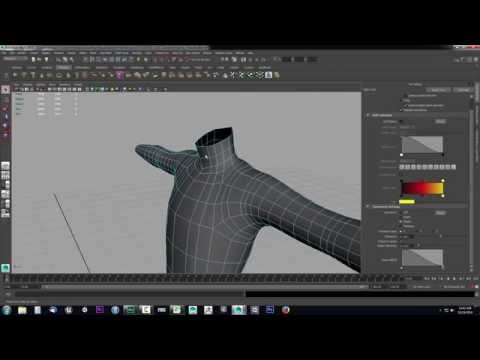Select the Object symmetry radio button
This screenshot has width=480, height=360.
click(401, 222)
